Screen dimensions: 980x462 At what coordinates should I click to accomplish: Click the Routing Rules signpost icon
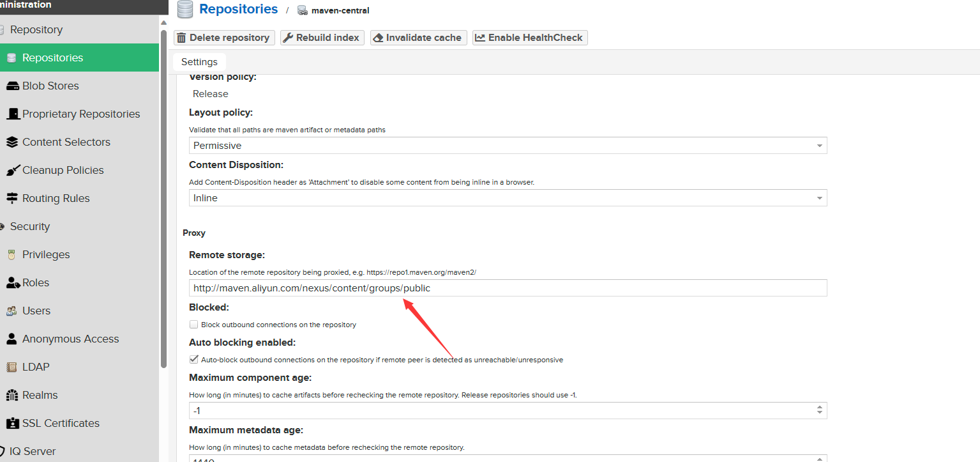click(12, 198)
